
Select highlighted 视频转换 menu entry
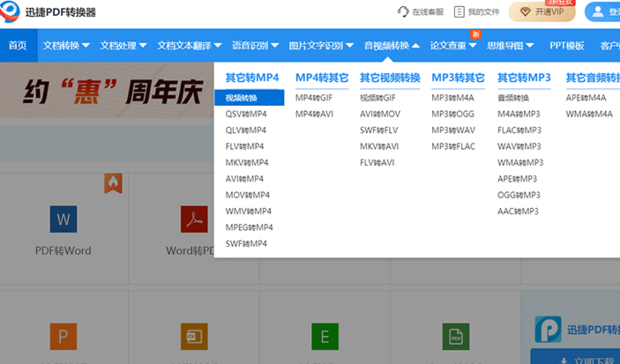pyautogui.click(x=249, y=98)
